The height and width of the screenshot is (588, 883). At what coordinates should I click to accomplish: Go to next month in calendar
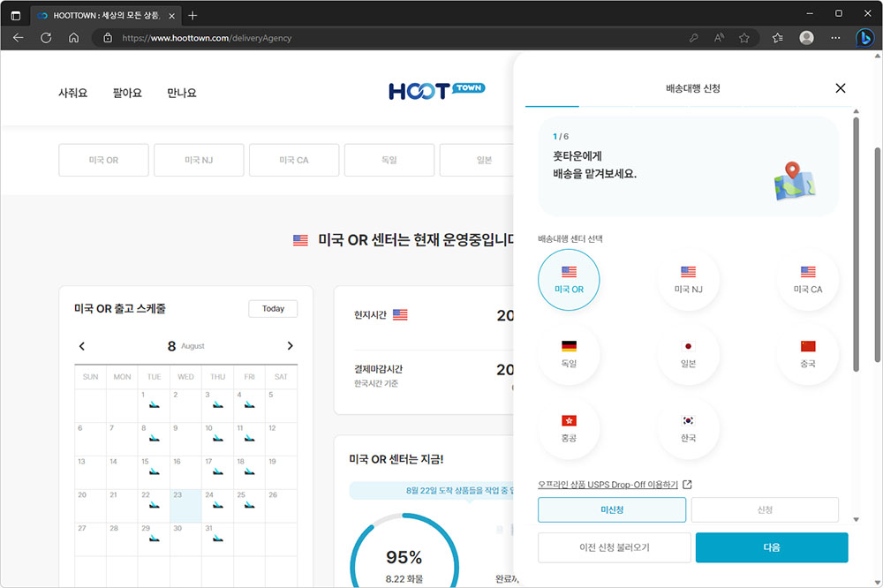pyautogui.click(x=290, y=346)
